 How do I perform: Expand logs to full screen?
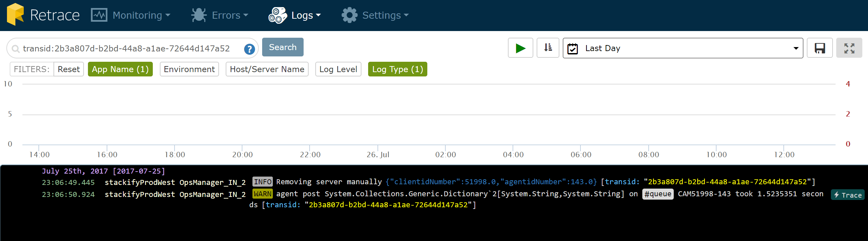click(849, 48)
